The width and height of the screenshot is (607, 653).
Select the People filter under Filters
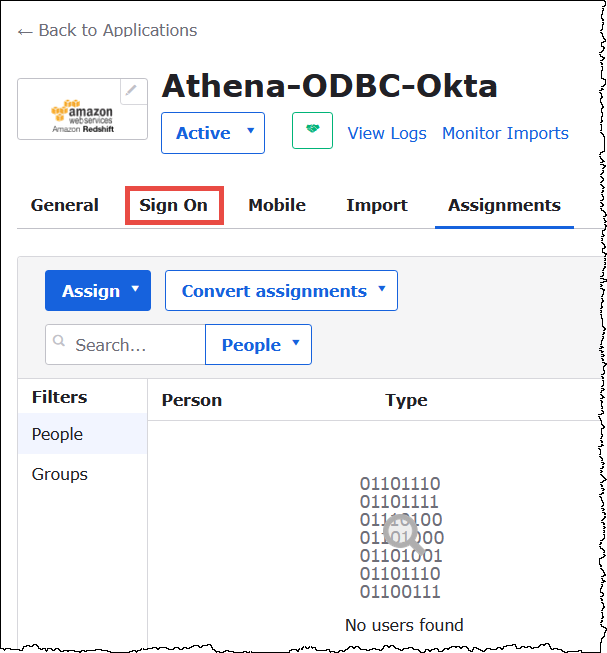pyautogui.click(x=57, y=434)
